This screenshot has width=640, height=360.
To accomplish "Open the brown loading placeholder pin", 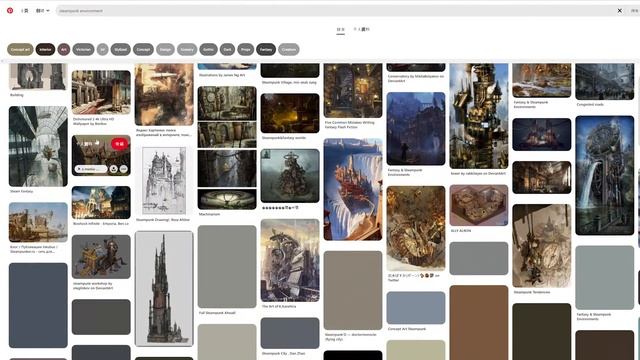I will [479, 322].
